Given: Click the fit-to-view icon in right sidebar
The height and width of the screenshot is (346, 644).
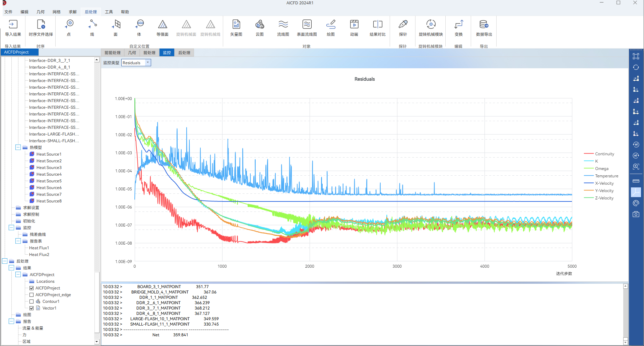Looking at the screenshot, I should [x=636, y=56].
